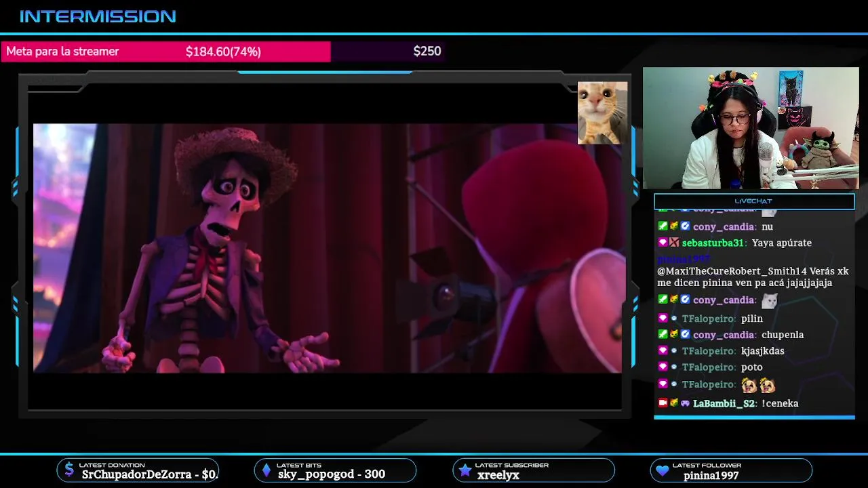Click TFalopeiro's name on the "kjasjkdas" message
The height and width of the screenshot is (488, 868).
[709, 351]
